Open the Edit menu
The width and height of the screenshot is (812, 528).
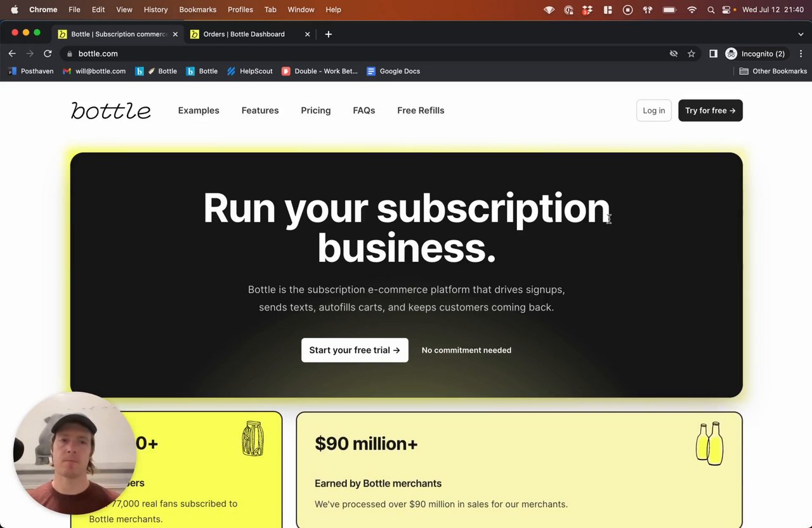tap(98, 10)
